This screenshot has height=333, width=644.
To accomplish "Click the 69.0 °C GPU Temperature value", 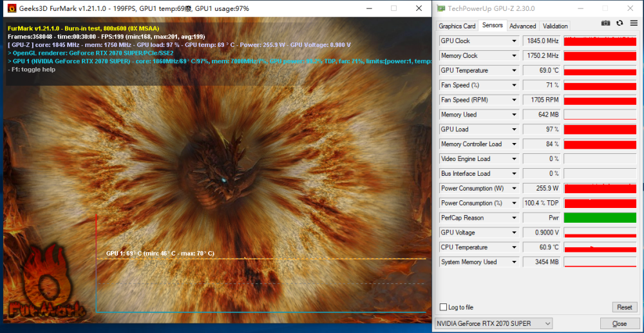I will (x=542, y=71).
